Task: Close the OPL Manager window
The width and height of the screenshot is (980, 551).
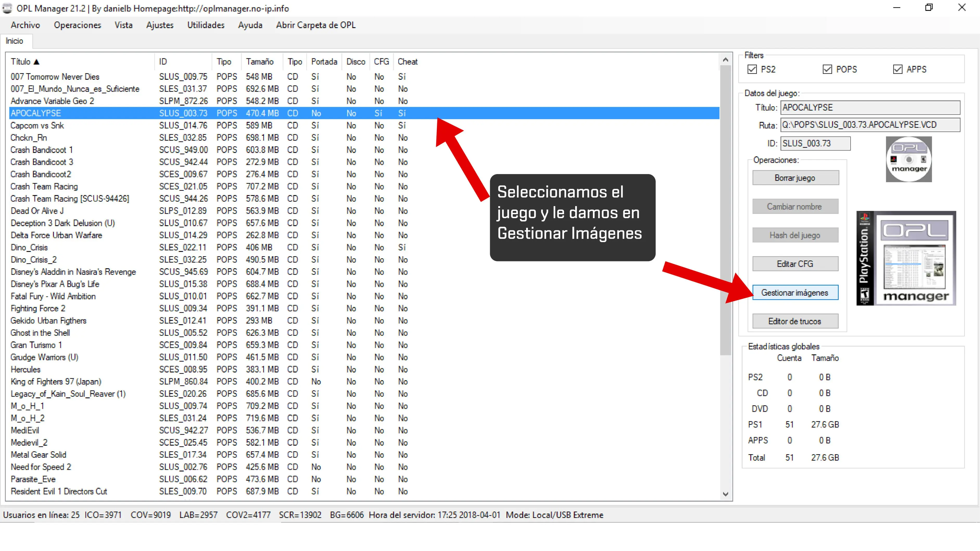Action: pyautogui.click(x=962, y=8)
